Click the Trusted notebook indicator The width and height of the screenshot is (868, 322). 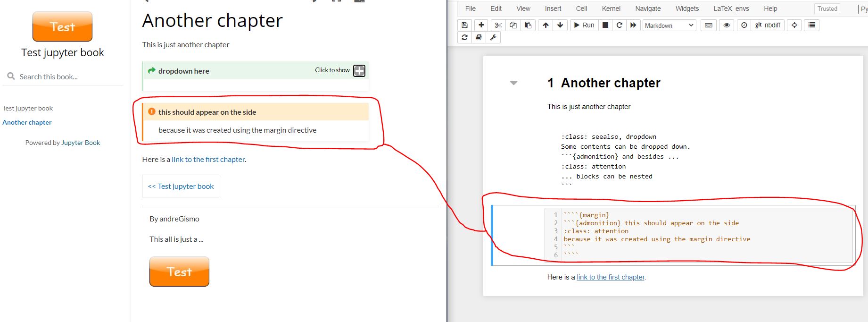827,8
